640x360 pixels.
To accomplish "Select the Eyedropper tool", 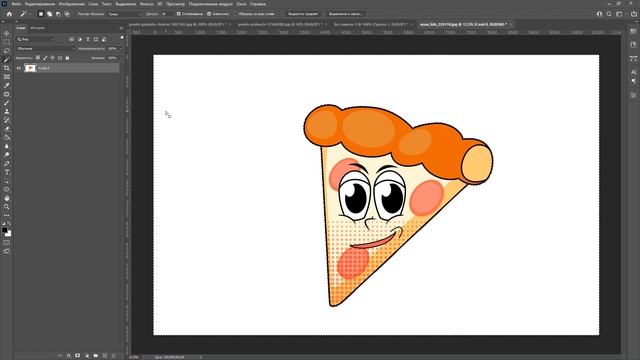I will click(7, 85).
